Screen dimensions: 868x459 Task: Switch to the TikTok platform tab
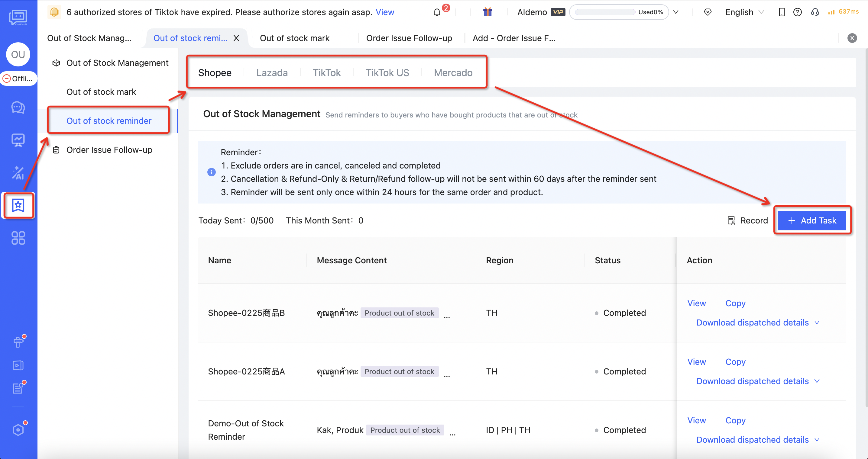click(326, 73)
